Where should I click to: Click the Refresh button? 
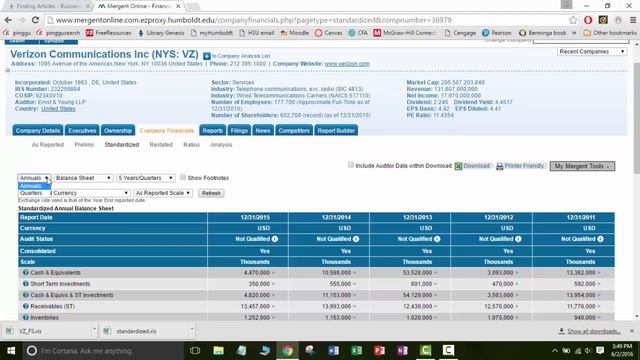(211, 193)
